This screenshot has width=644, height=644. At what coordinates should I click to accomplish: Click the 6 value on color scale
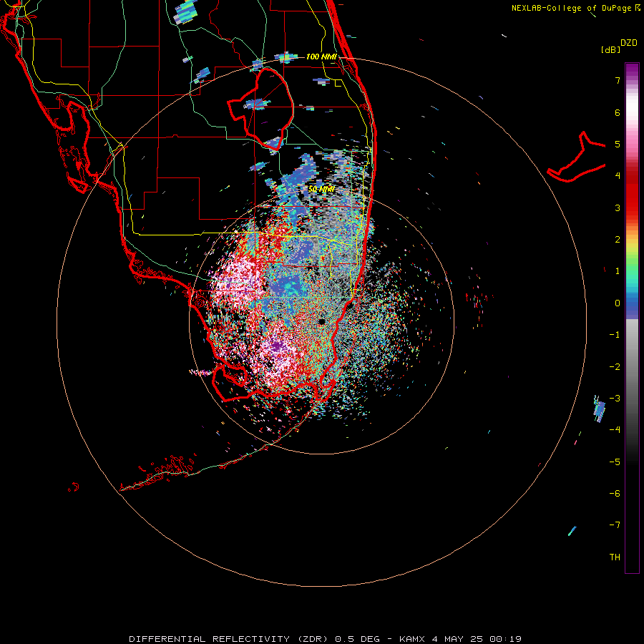point(618,112)
